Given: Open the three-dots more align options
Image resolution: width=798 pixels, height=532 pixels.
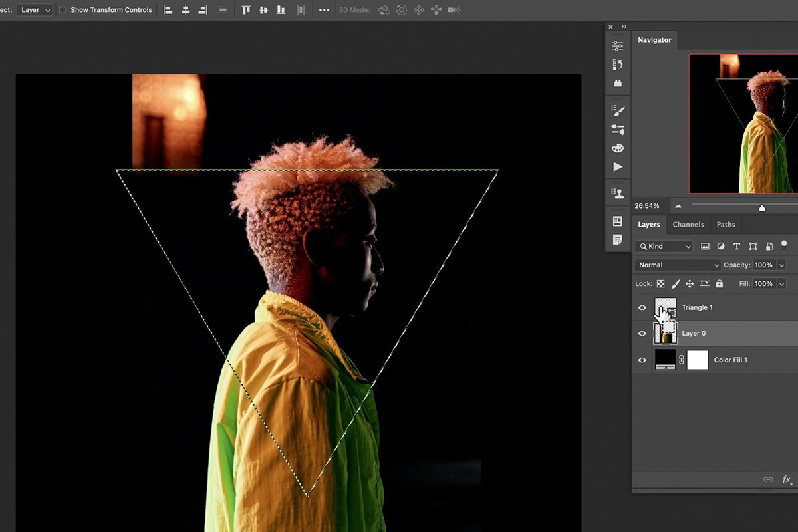Looking at the screenshot, I should click(325, 10).
